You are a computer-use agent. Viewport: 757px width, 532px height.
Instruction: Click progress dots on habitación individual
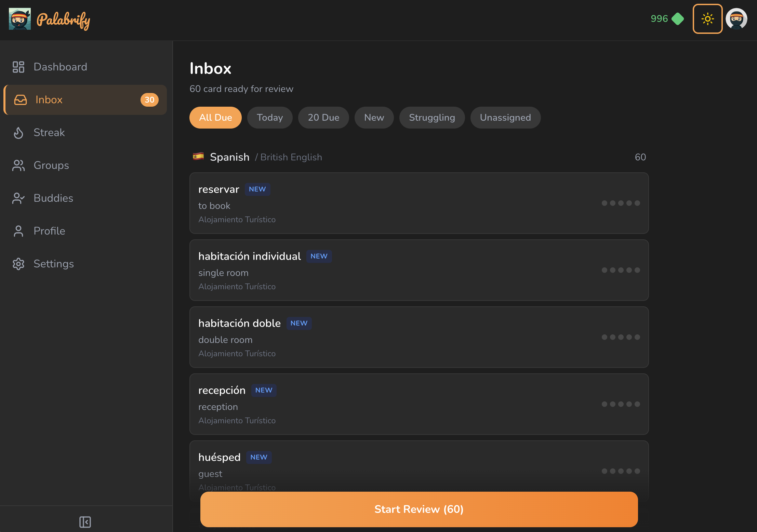(x=621, y=270)
